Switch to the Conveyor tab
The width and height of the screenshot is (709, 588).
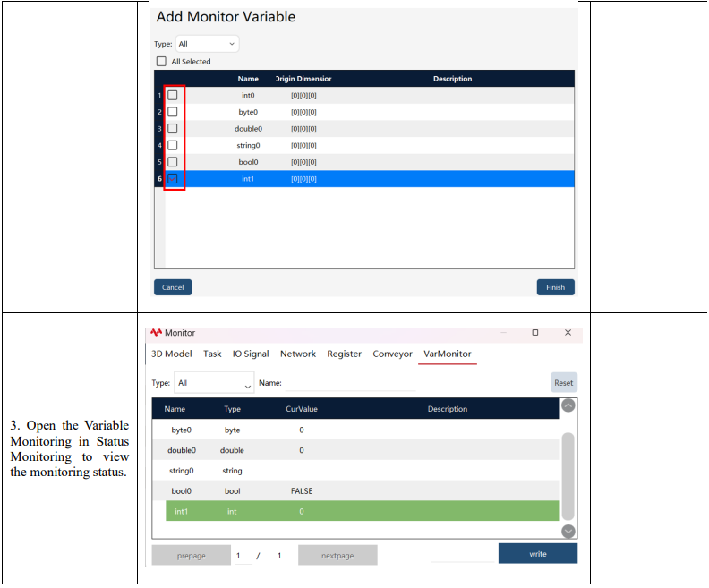(x=392, y=354)
